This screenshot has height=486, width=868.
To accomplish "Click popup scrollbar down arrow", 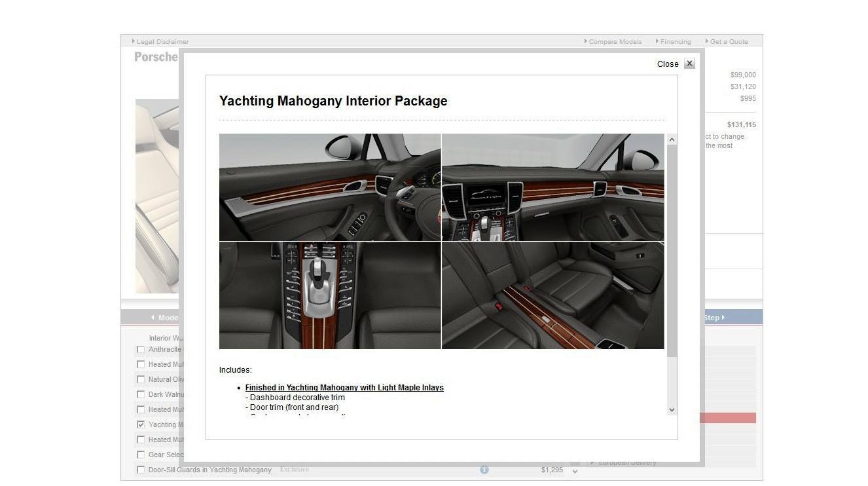I will [672, 409].
